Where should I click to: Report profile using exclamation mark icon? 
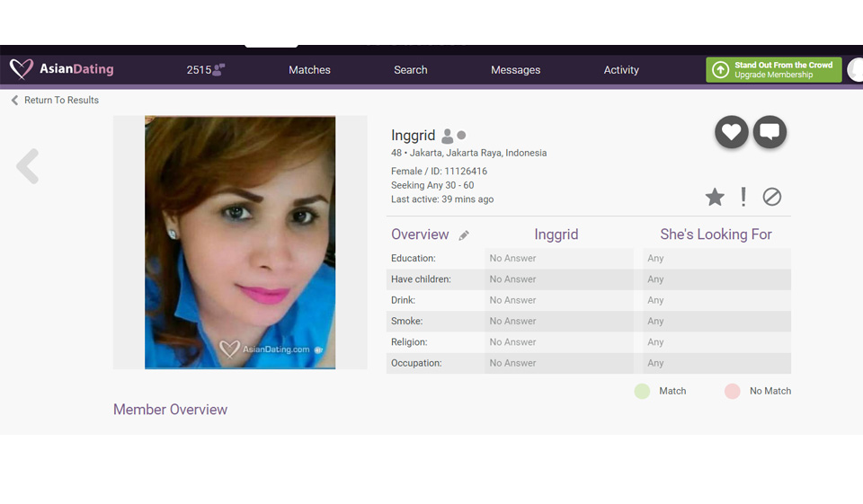point(743,197)
